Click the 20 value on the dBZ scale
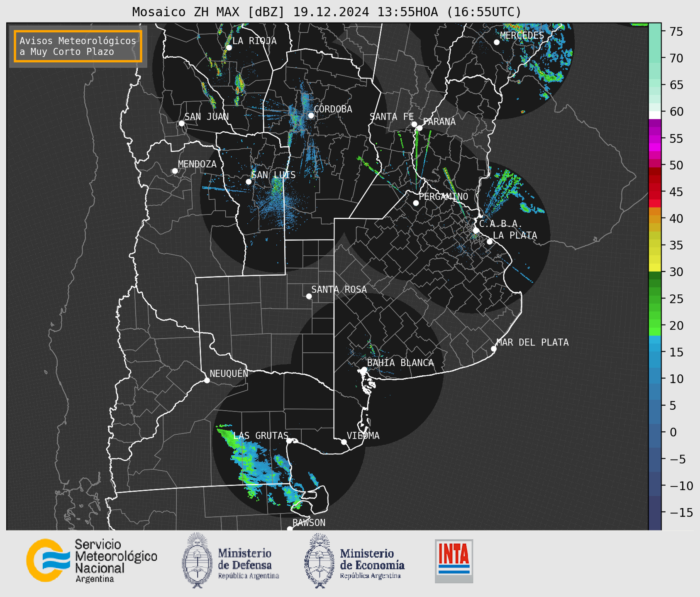This screenshot has width=700, height=597. pos(676,325)
